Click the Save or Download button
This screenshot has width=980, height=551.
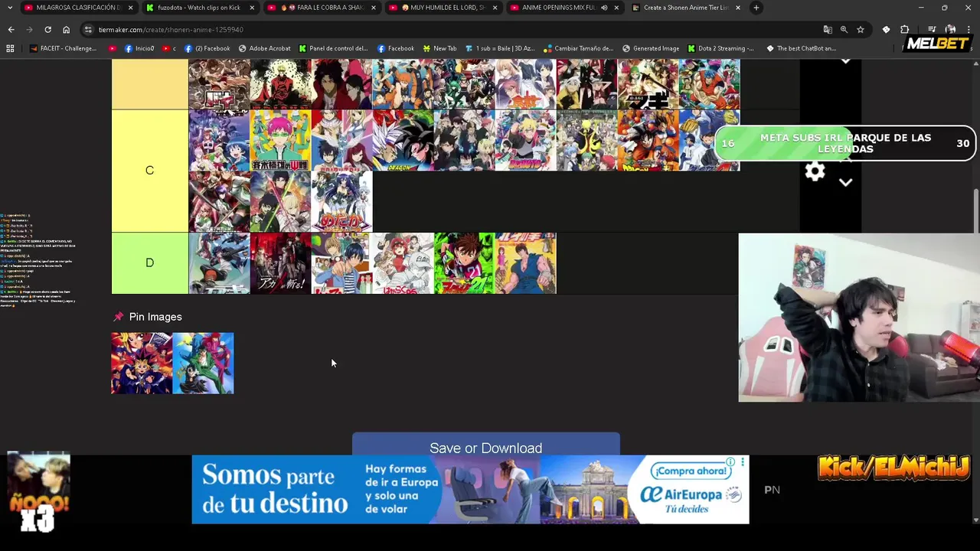[486, 445]
